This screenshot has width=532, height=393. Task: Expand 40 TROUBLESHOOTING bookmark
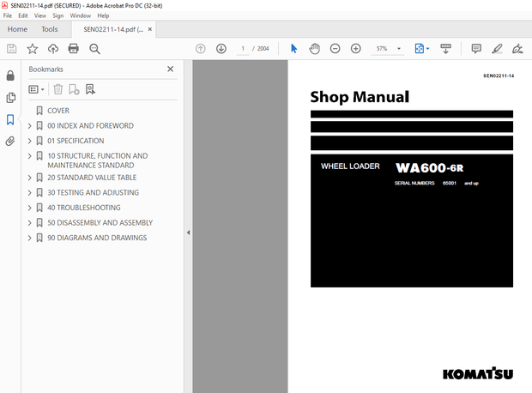[x=29, y=208]
